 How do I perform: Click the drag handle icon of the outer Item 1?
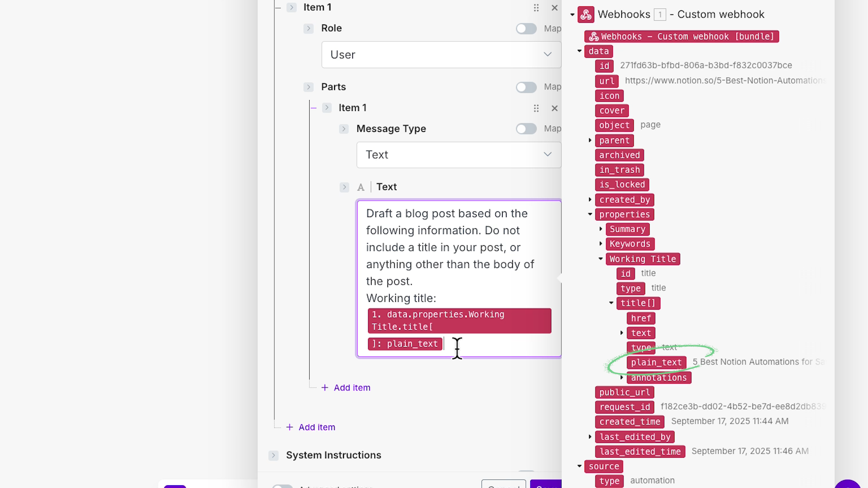[x=536, y=8]
